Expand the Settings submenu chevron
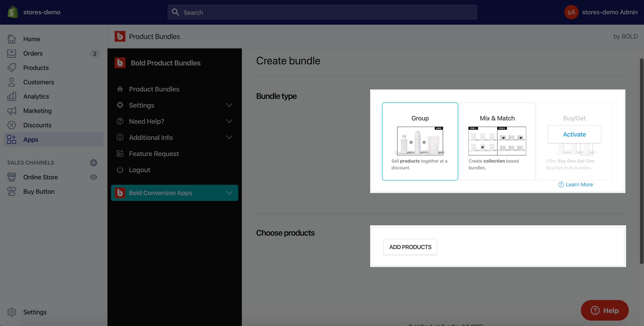The width and height of the screenshot is (644, 326). (229, 105)
